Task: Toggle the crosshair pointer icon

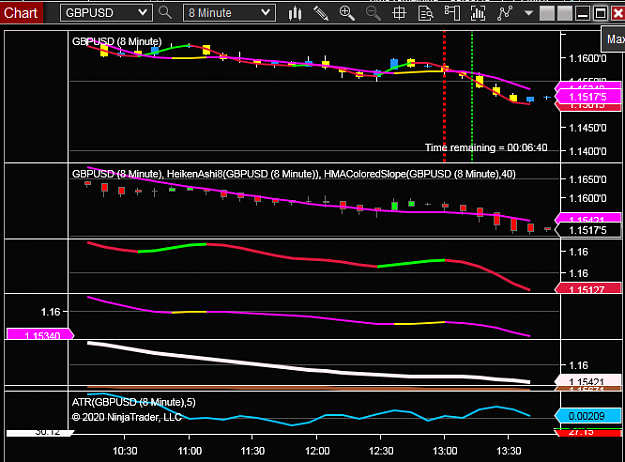Action: tap(399, 13)
